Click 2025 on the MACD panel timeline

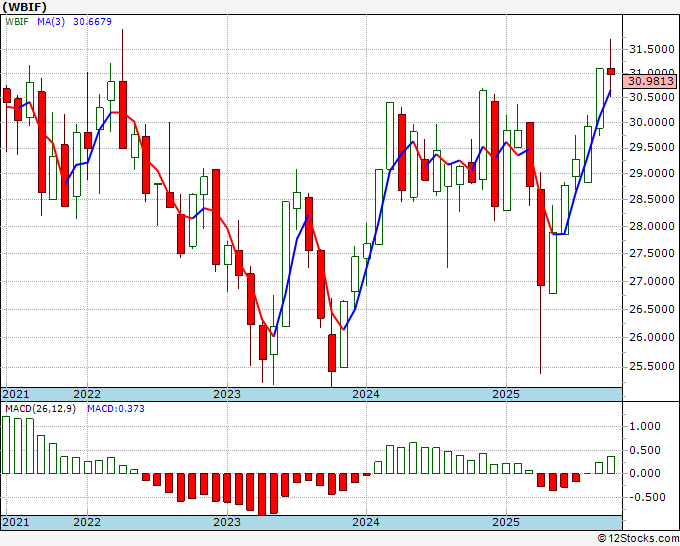point(506,522)
